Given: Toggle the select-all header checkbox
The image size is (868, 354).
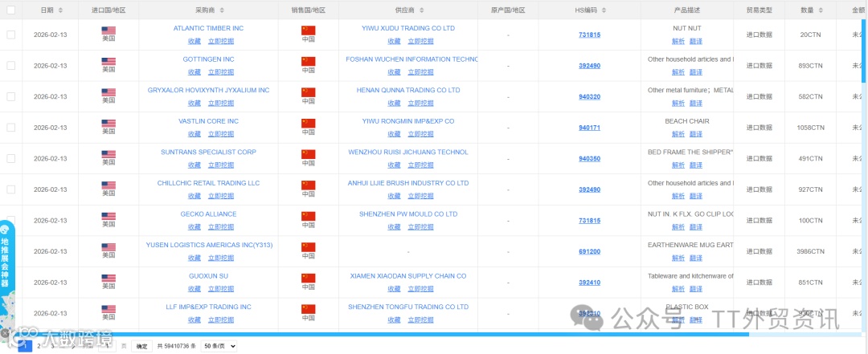Looking at the screenshot, I should (x=11, y=10).
